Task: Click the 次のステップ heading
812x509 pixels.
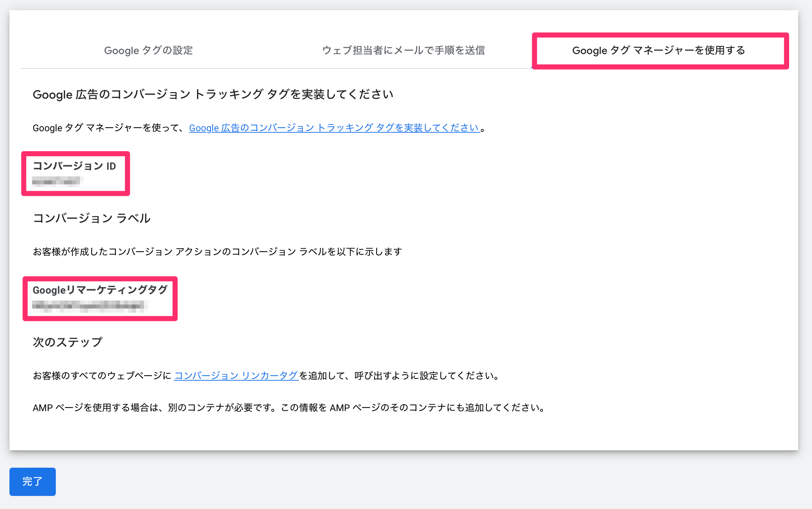Action: [68, 342]
